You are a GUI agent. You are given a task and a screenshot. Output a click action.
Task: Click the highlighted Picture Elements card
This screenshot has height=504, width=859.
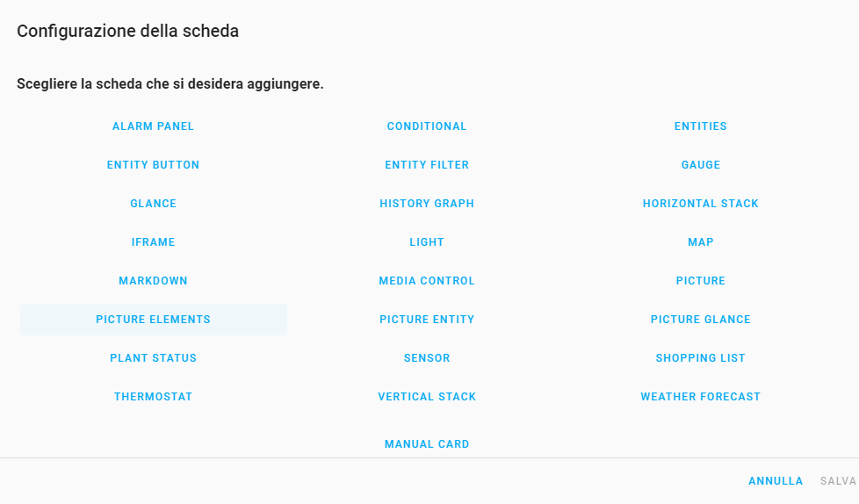point(153,320)
